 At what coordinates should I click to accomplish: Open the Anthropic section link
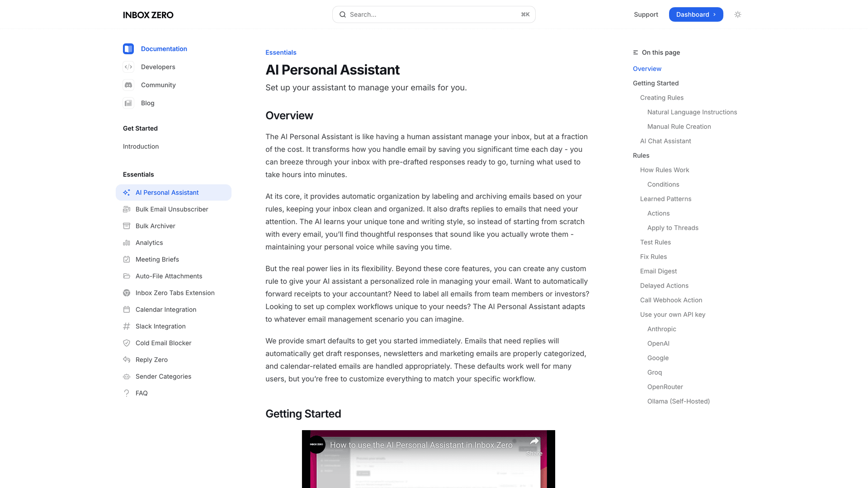[661, 329]
